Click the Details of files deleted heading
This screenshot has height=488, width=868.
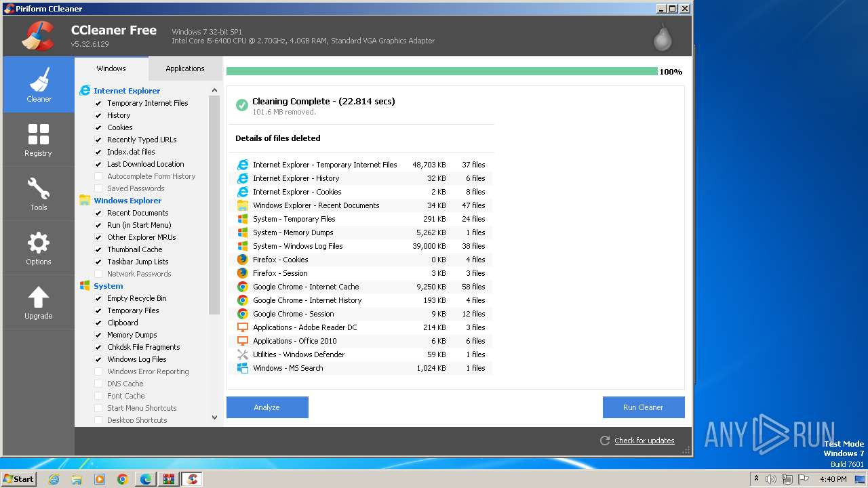278,138
